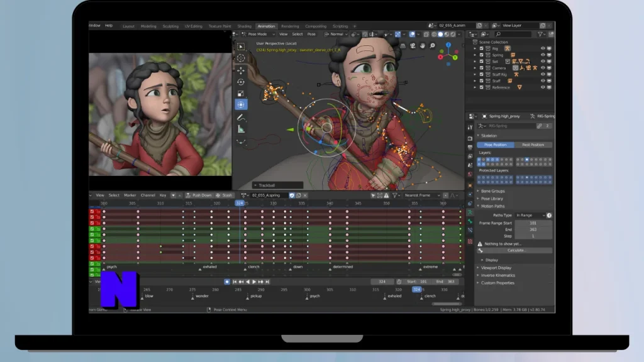Select the Scale tool
The height and width of the screenshot is (362, 644).
pos(241,93)
